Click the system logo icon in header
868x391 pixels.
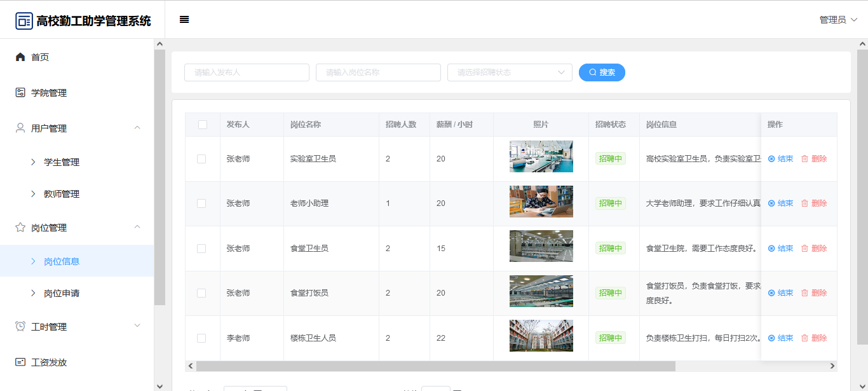point(24,21)
